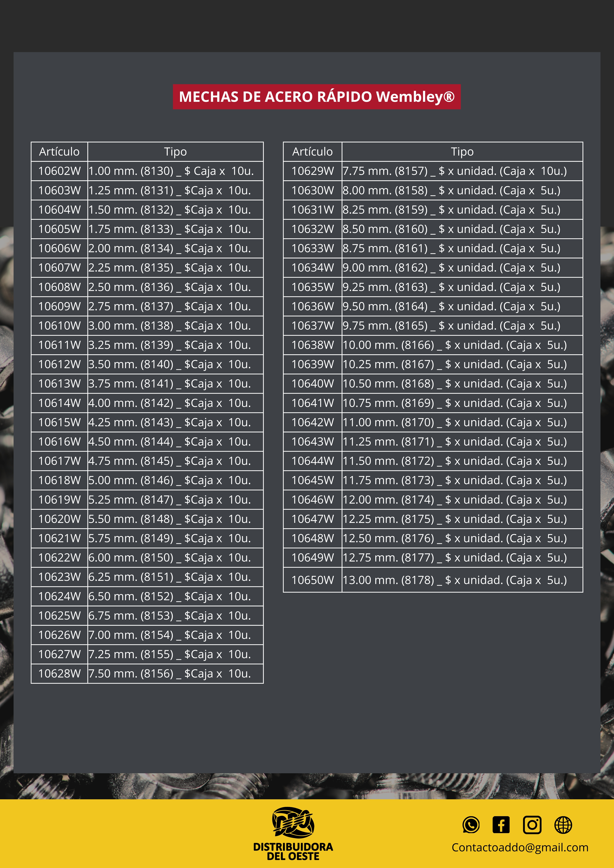
Task: Select article 10639W
Action: (x=312, y=364)
